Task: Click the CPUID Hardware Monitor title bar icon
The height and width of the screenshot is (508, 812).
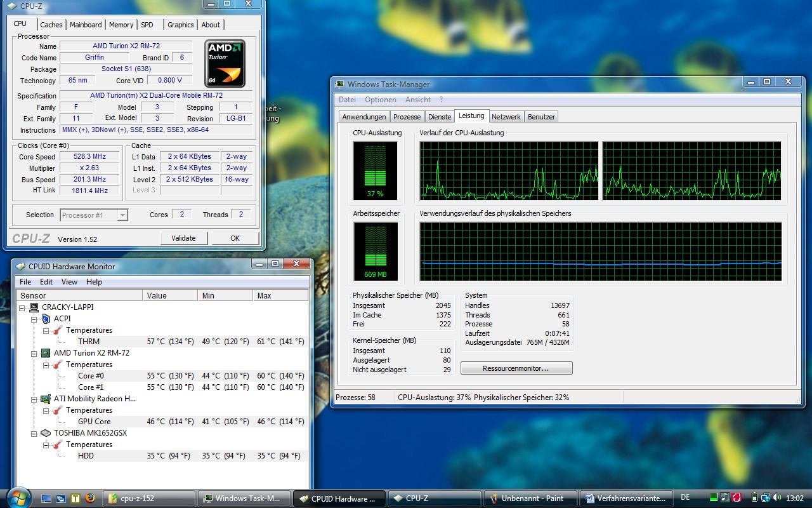Action: point(21,267)
